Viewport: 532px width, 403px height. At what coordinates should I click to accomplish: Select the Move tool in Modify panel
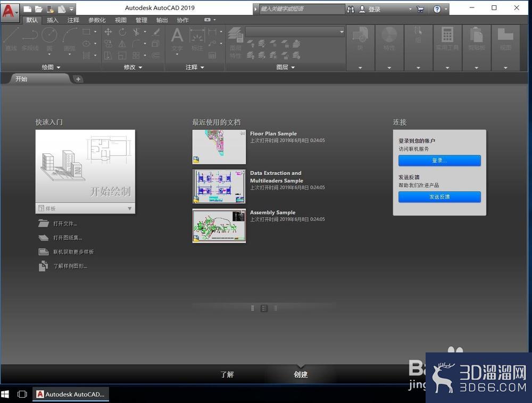click(x=108, y=32)
